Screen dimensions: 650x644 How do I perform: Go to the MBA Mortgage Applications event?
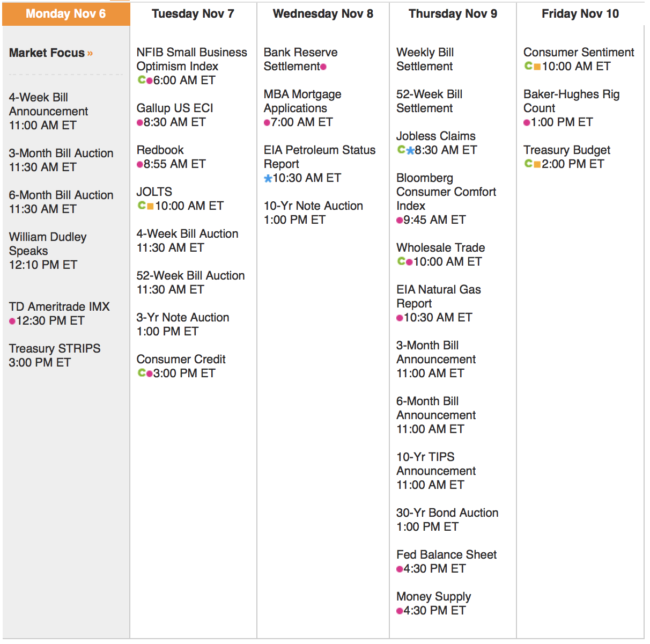(x=302, y=101)
